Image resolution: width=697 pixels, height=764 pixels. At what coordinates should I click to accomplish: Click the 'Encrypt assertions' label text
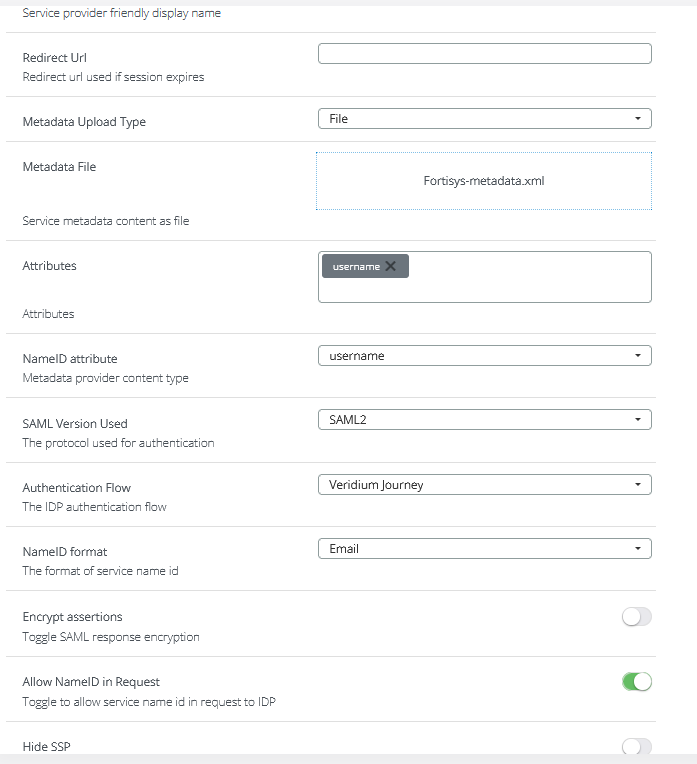[x=72, y=617]
